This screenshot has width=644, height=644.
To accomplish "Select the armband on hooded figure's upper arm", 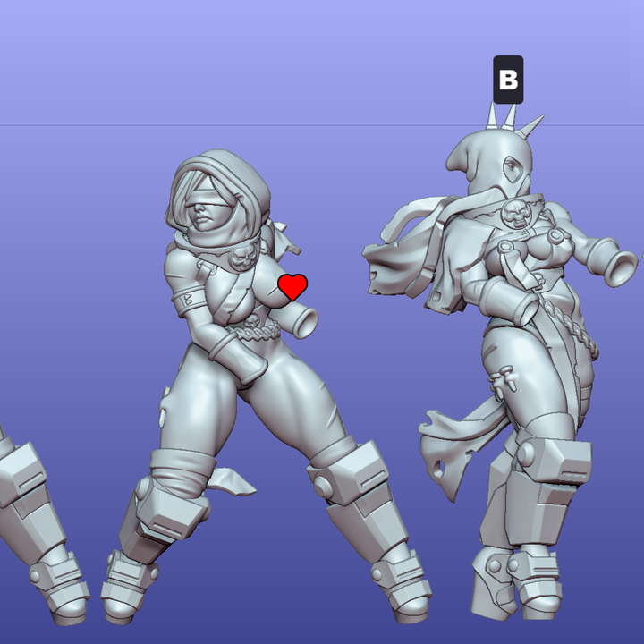I will (x=187, y=301).
